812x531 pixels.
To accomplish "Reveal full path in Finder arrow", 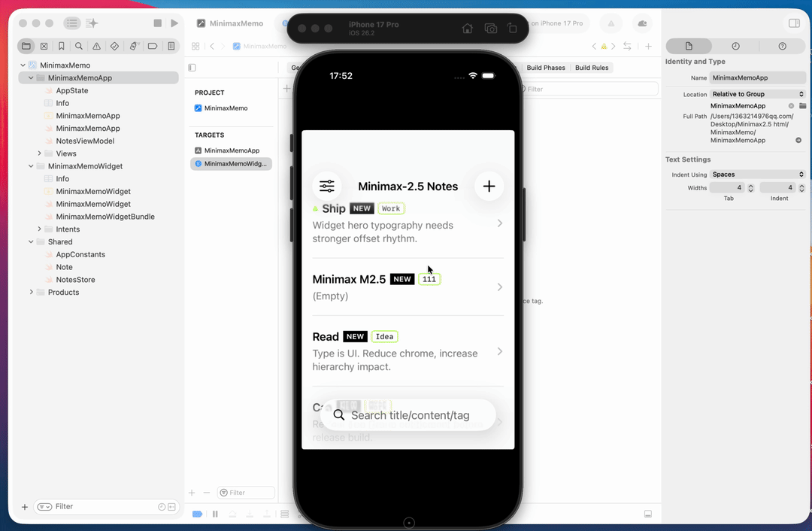I will (798, 141).
